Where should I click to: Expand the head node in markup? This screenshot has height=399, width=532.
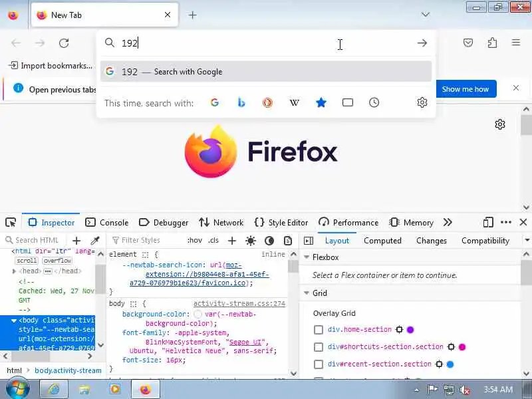click(14, 271)
